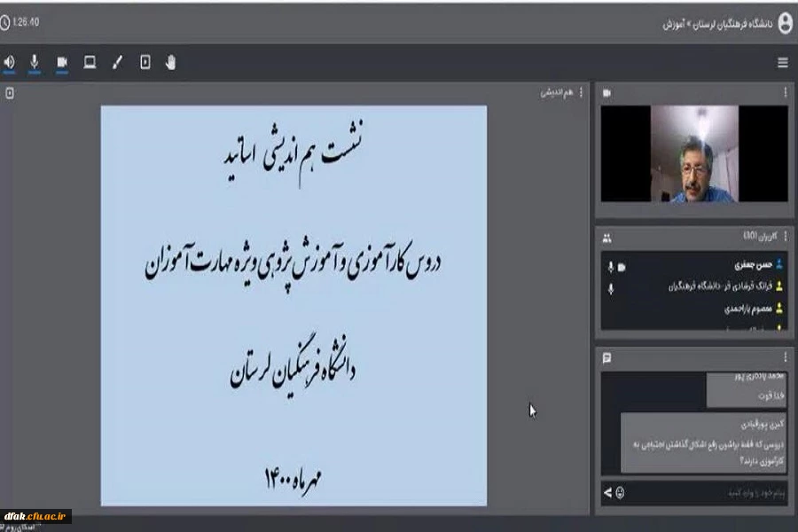Toggle the webcam camera button
The image size is (798, 532).
[62, 62]
